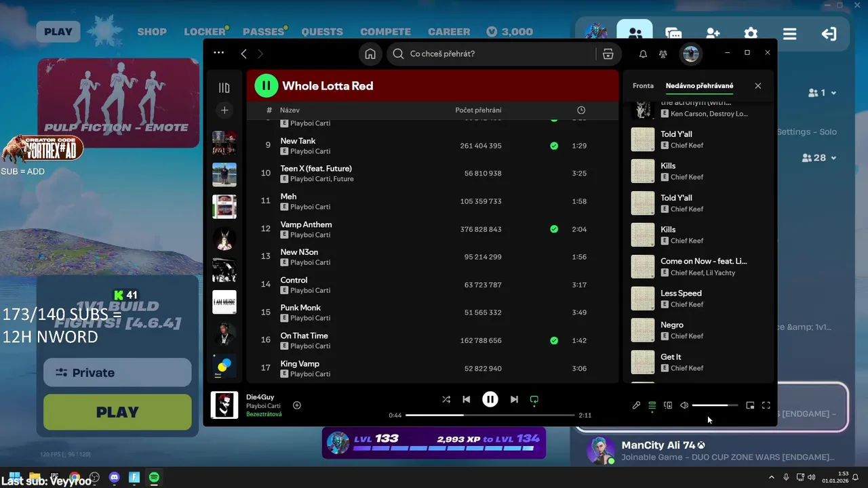The width and height of the screenshot is (868, 488).
Task: Open Discord from the taskbar
Action: coord(114,477)
